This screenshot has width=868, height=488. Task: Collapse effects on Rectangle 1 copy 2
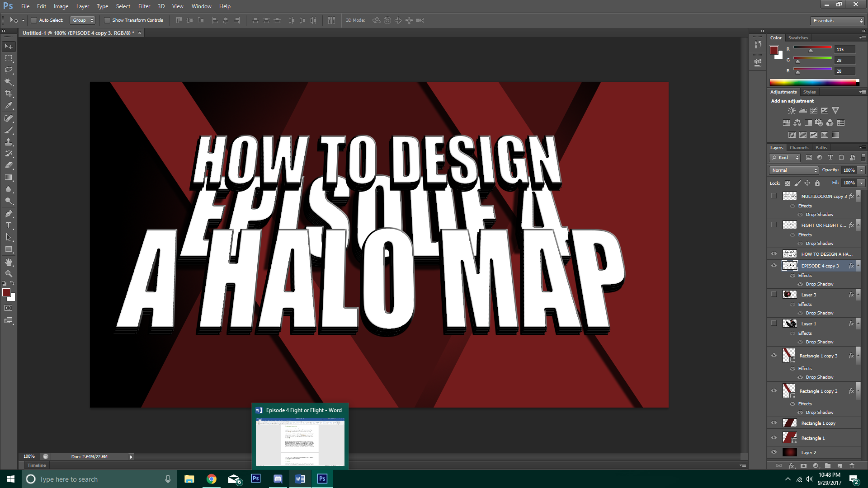[858, 391]
